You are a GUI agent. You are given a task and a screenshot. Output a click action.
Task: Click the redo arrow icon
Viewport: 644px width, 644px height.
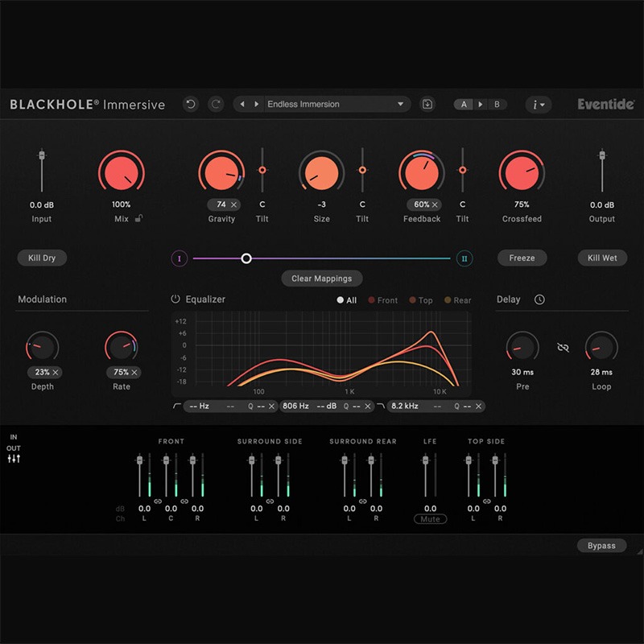pos(216,105)
